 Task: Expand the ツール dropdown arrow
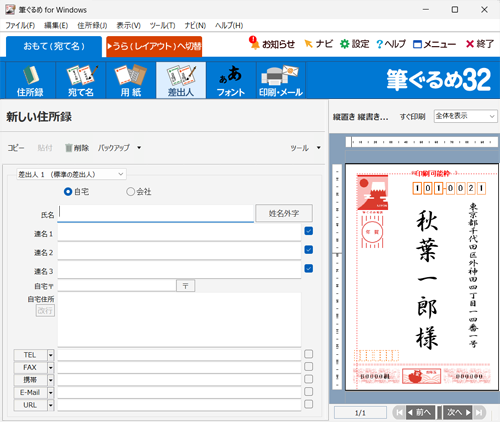click(319, 148)
